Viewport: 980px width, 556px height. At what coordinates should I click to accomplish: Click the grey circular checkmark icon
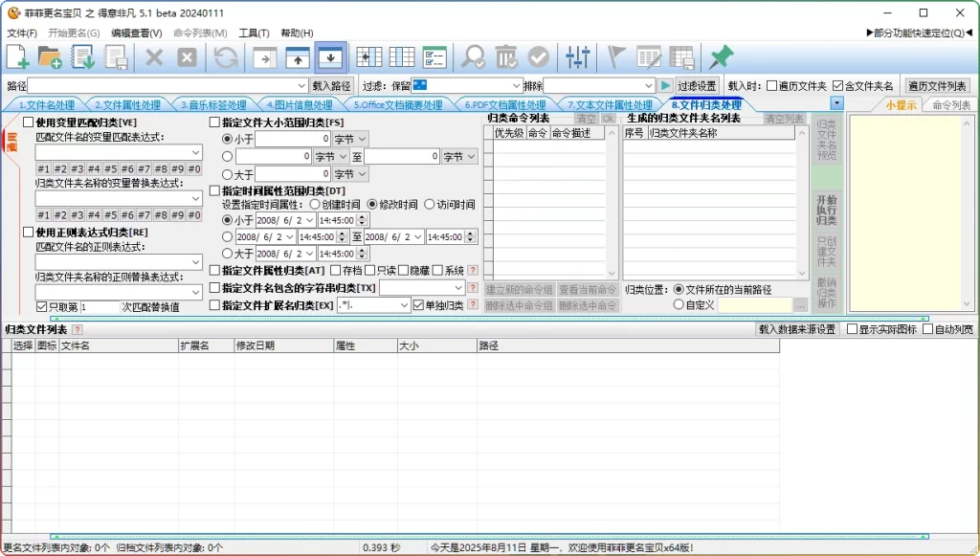538,56
